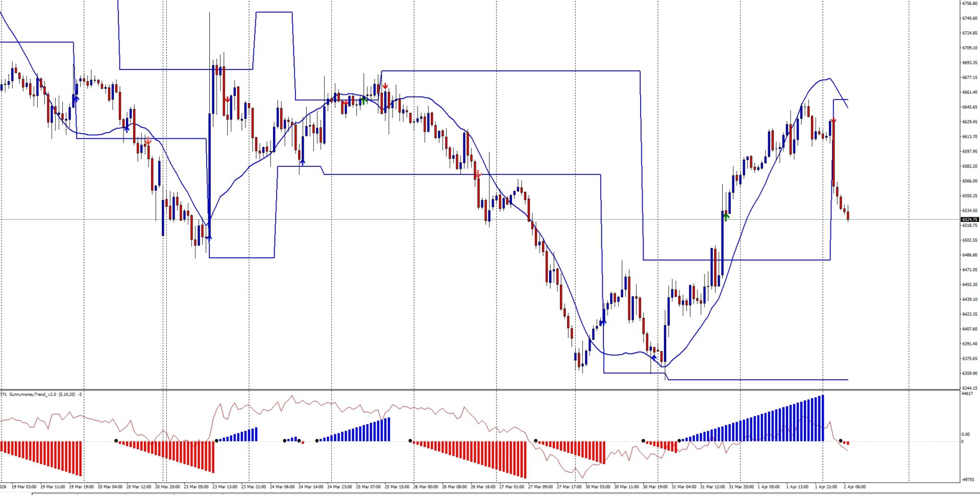This screenshot has width=980, height=495.
Task: Click the red down arrow near 26 Mar 16:00
Action: 478,175
